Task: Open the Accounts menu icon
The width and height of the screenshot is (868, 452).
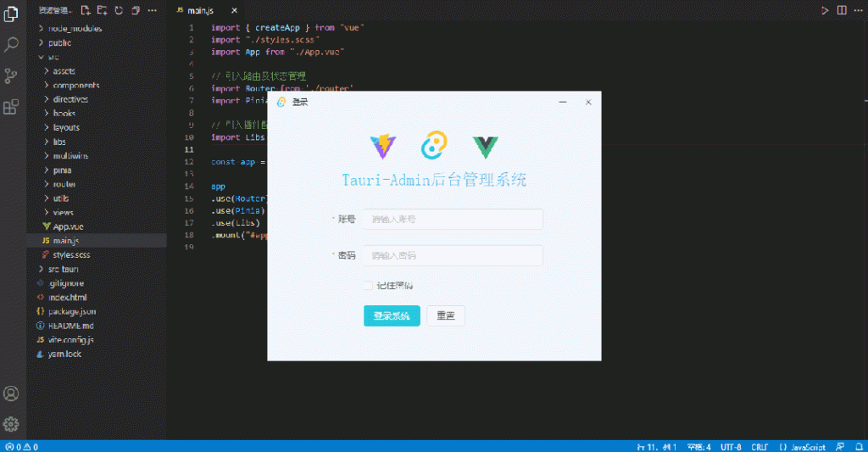Action: [x=11, y=393]
